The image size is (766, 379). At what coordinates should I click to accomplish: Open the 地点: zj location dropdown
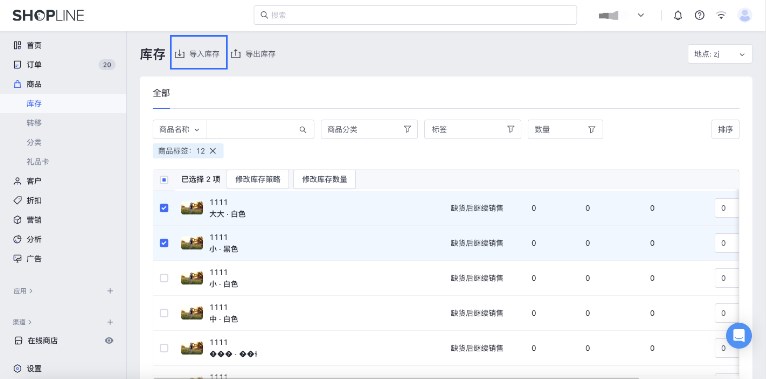719,54
